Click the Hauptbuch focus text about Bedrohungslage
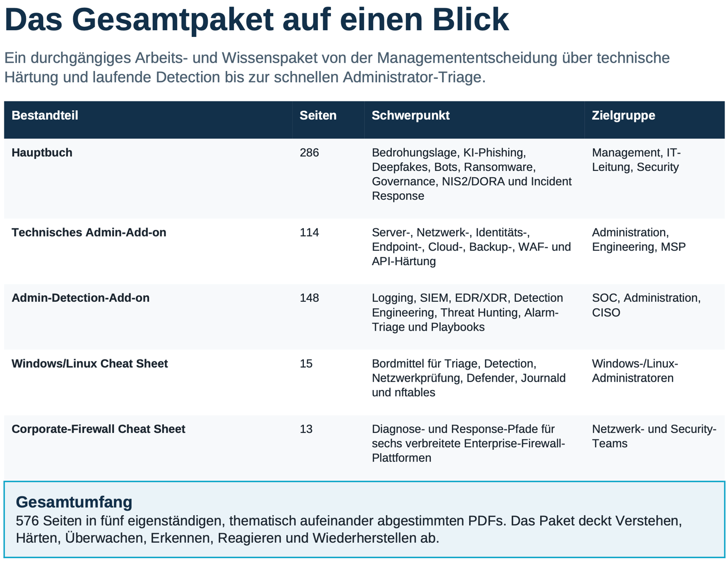The image size is (728, 562). pyautogui.click(x=472, y=174)
